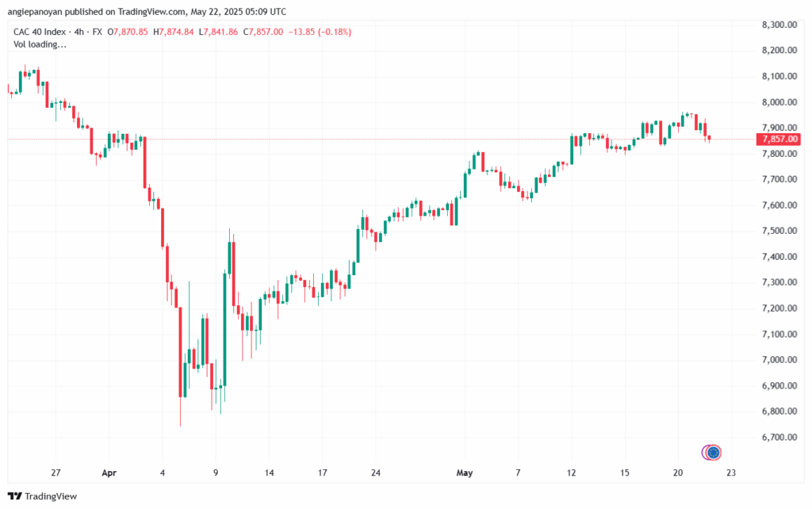Click the red 7,857.00 current price label
Image resolution: width=812 pixels, height=509 pixels.
779,140
